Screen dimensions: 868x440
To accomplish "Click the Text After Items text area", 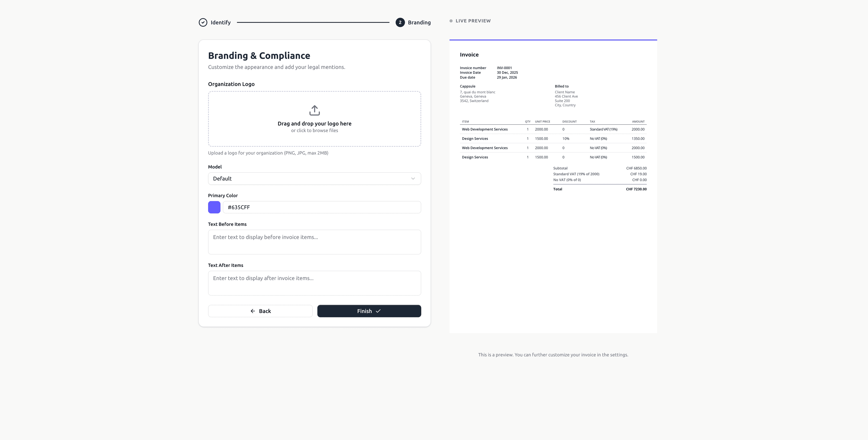I will [x=314, y=283].
